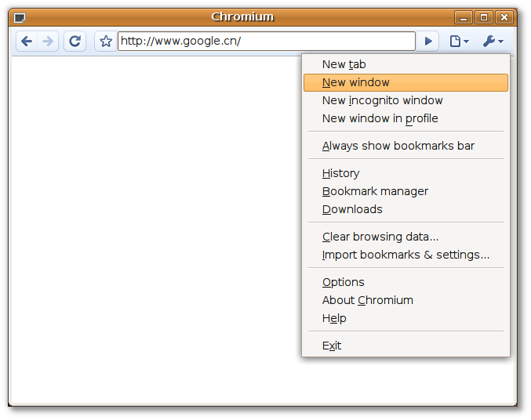Open the Bookmark manager

coord(375,191)
